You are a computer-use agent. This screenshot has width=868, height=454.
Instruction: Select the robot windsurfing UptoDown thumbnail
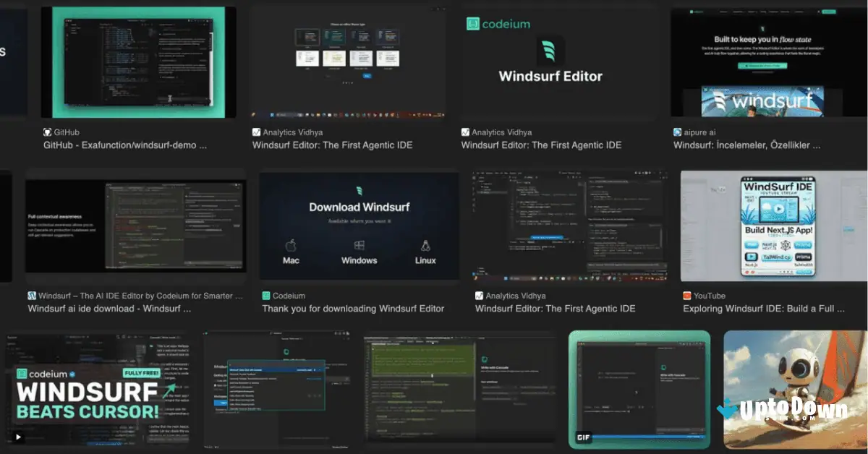tap(793, 389)
